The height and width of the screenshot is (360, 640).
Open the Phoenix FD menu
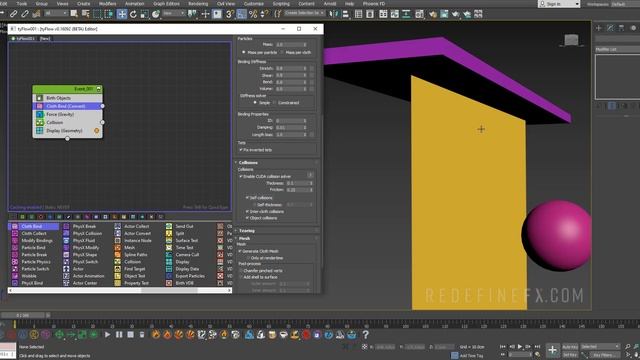pos(374,4)
